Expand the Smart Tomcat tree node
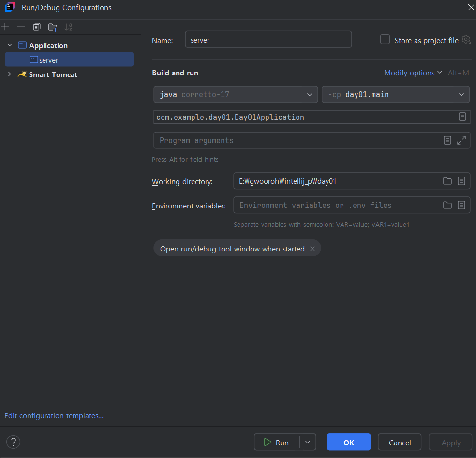 (x=9, y=74)
